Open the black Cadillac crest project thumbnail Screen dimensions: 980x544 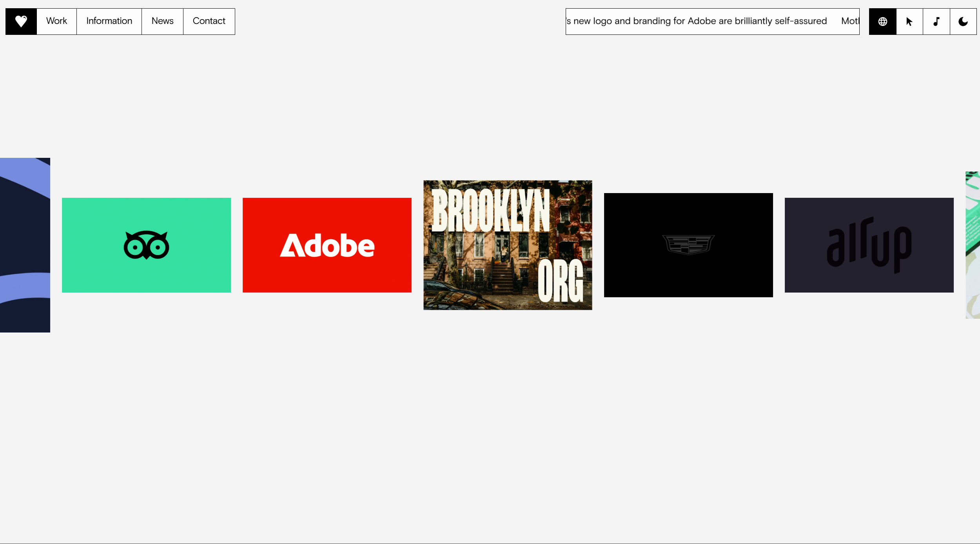(x=688, y=245)
